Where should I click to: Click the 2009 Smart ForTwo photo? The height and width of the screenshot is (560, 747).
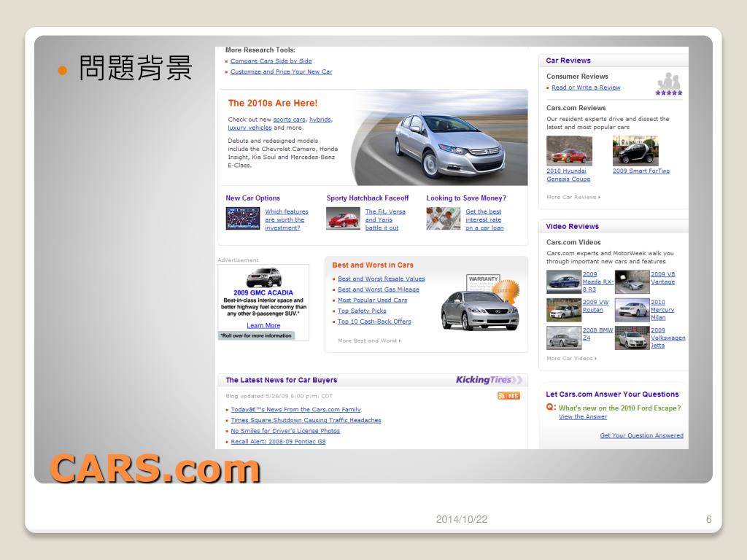coord(635,150)
